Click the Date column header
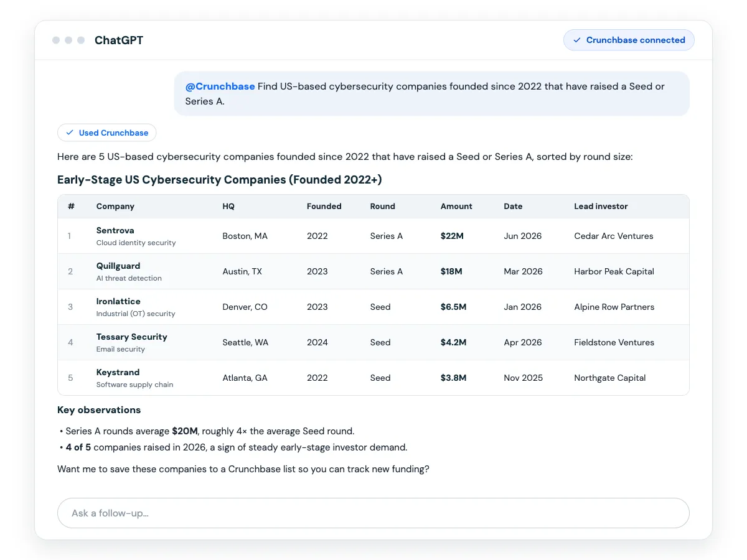 click(513, 206)
